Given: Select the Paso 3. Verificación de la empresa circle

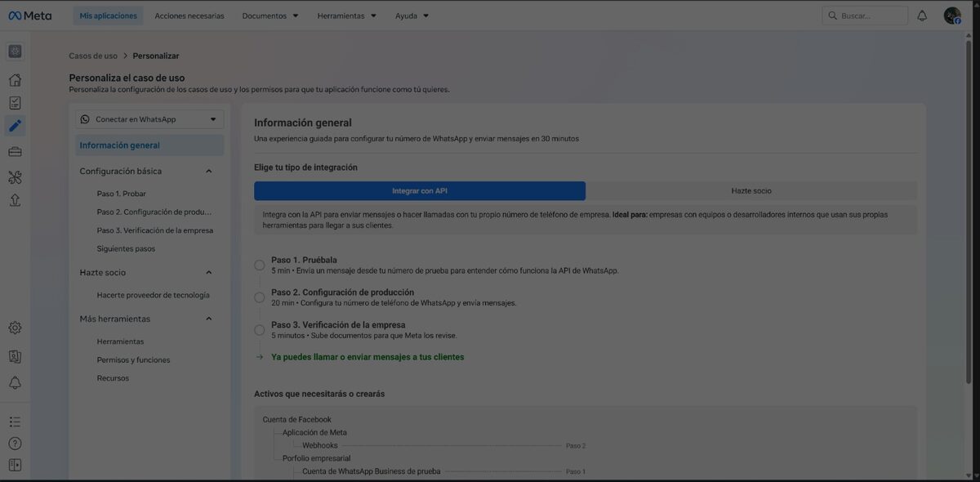Looking at the screenshot, I should (260, 330).
